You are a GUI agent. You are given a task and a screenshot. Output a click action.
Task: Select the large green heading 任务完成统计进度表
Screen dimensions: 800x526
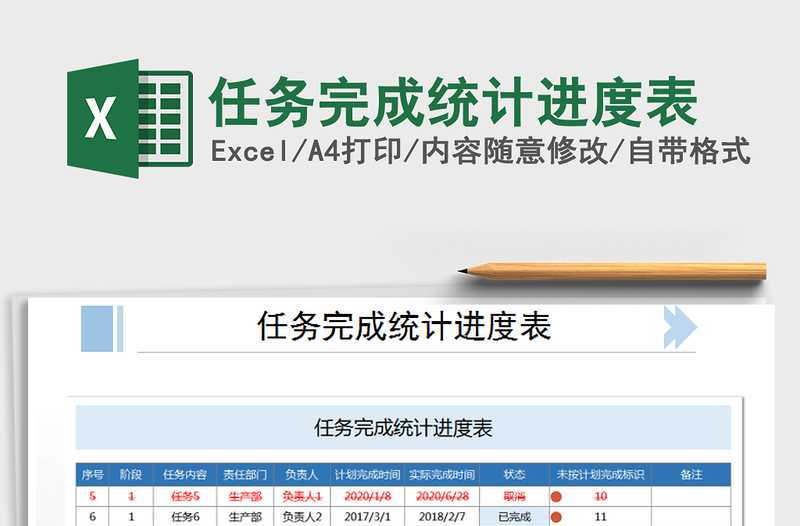453,102
